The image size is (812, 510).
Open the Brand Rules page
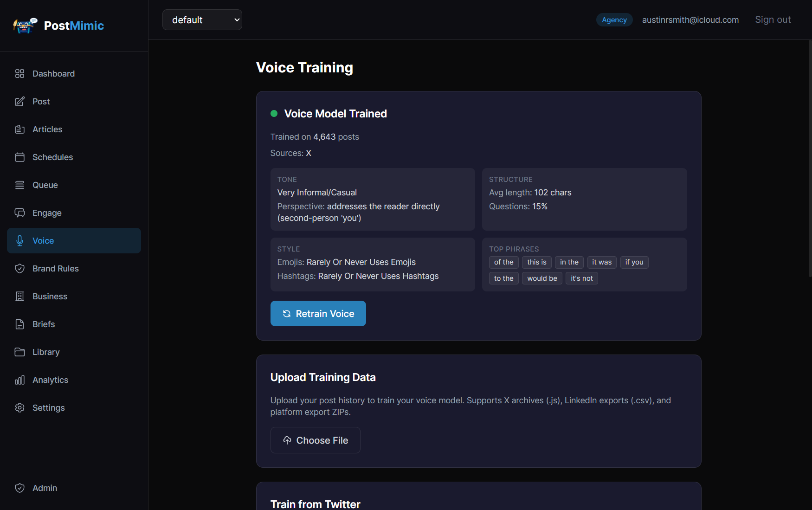(74, 269)
